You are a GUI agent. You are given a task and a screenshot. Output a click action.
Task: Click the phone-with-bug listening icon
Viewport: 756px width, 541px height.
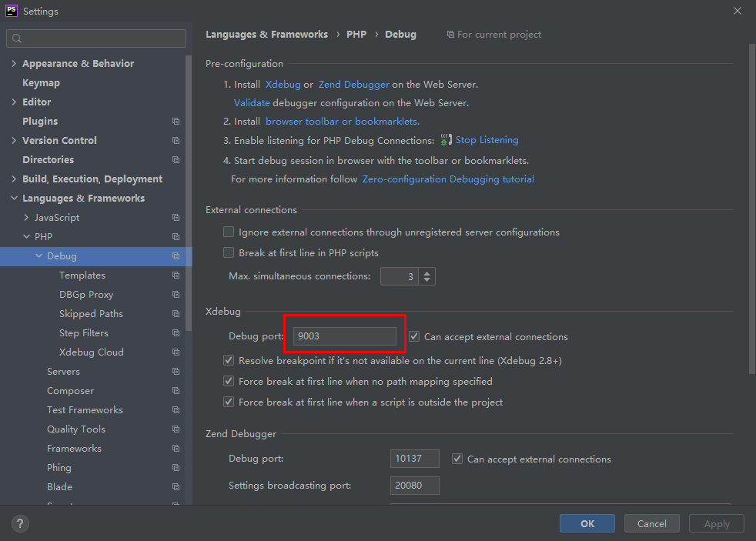446,140
